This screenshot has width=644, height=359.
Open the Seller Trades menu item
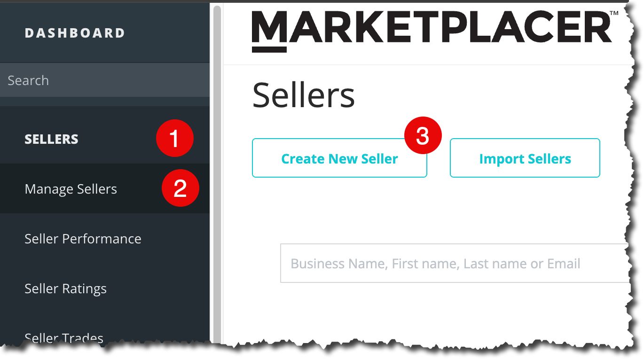tap(64, 337)
